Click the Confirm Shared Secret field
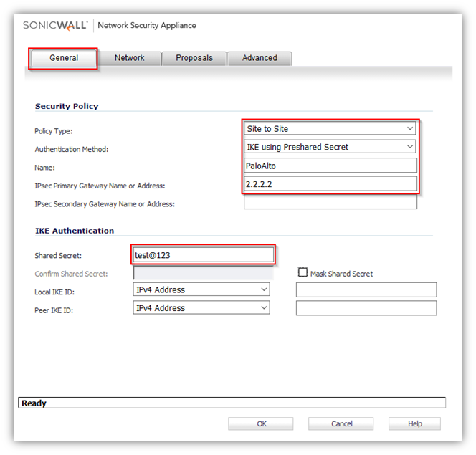The width and height of the screenshot is (476, 455). pyautogui.click(x=203, y=273)
